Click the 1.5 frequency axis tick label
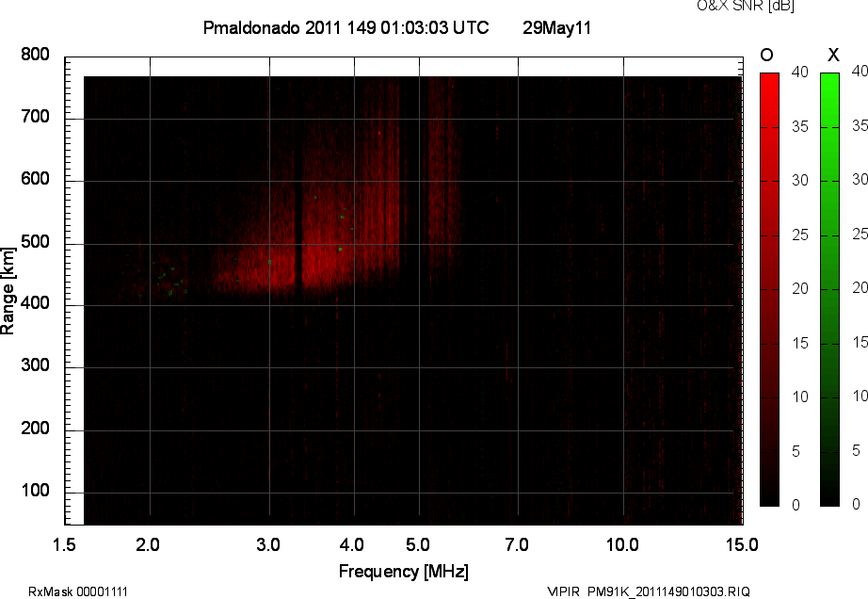The image size is (868, 599). pyautogui.click(x=64, y=544)
